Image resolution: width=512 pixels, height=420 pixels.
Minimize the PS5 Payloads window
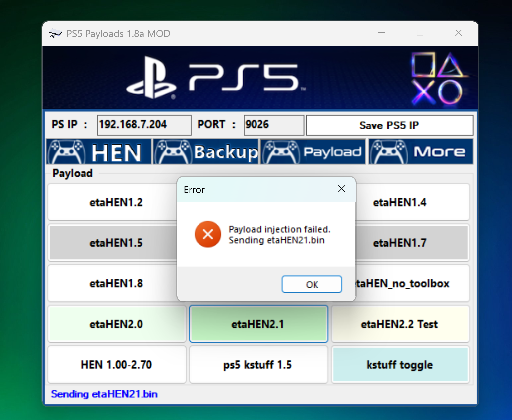coord(382,33)
